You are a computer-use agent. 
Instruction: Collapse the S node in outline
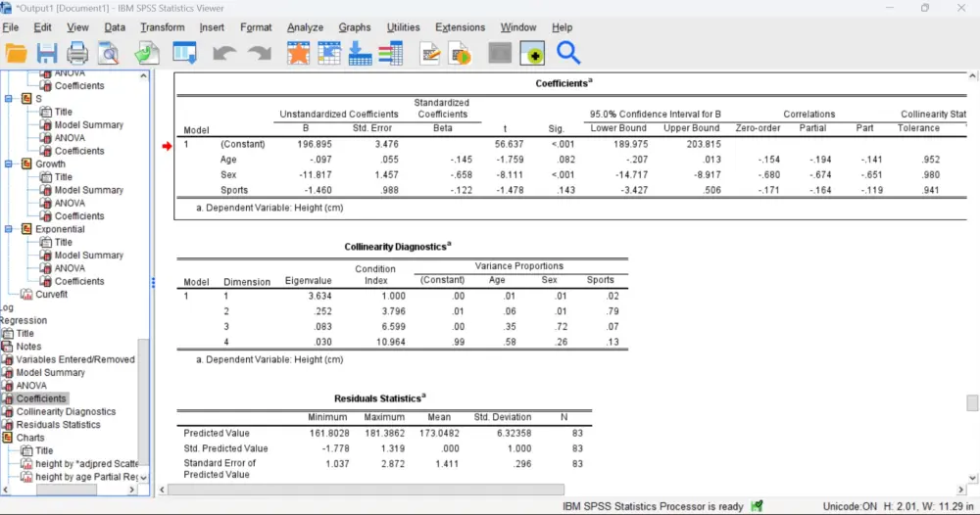coord(9,99)
